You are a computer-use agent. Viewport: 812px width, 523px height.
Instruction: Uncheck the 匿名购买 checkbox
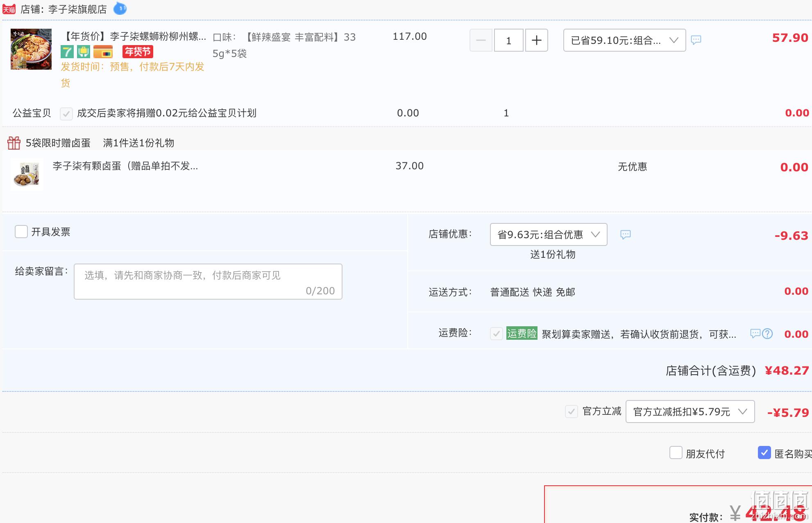764,453
